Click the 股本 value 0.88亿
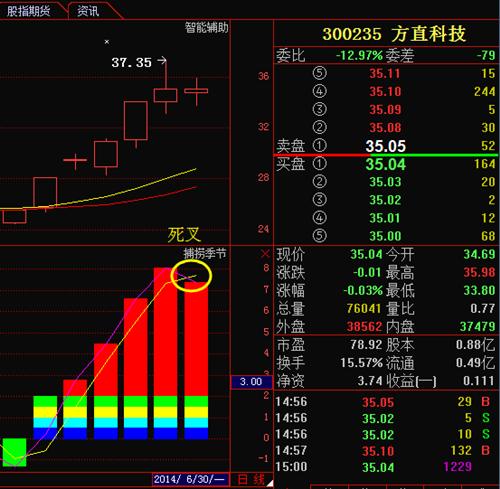 [x=476, y=345]
